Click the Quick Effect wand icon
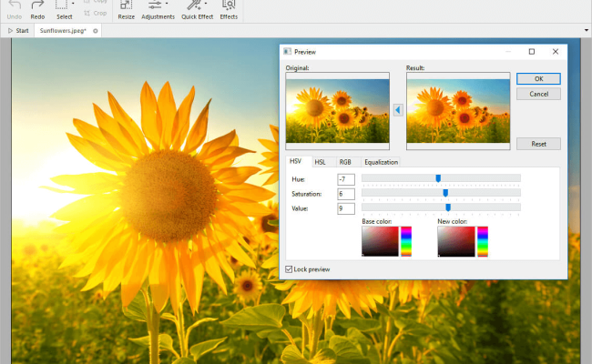This screenshot has width=592, height=364. (x=194, y=5)
